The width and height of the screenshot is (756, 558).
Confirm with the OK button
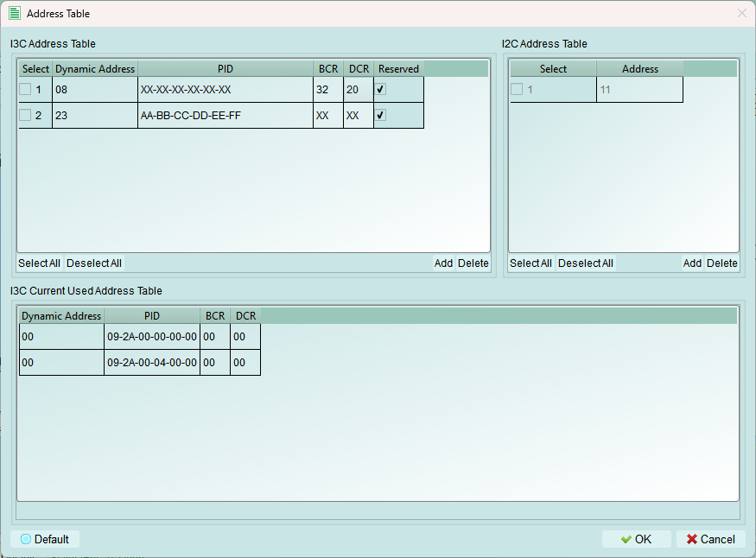click(636, 539)
